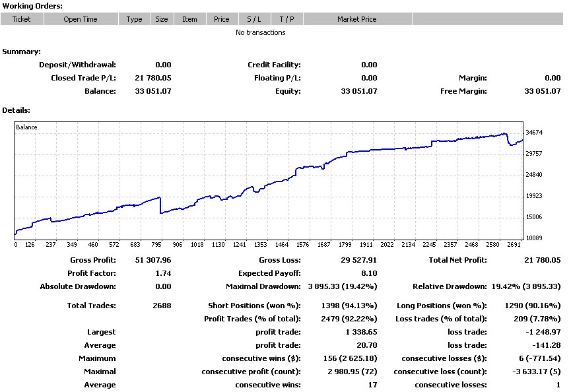Select the Total Net Profit value

click(x=542, y=260)
